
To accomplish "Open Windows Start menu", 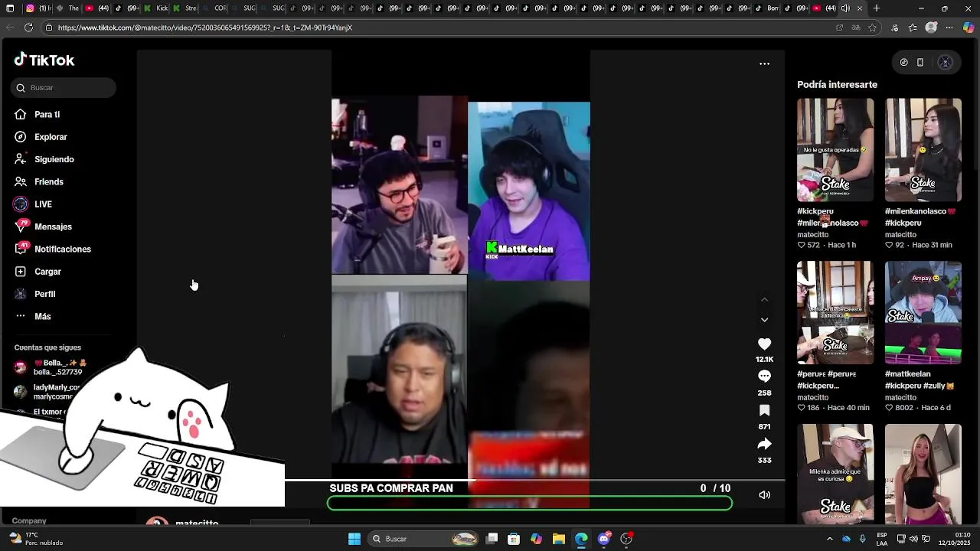I will [x=354, y=539].
